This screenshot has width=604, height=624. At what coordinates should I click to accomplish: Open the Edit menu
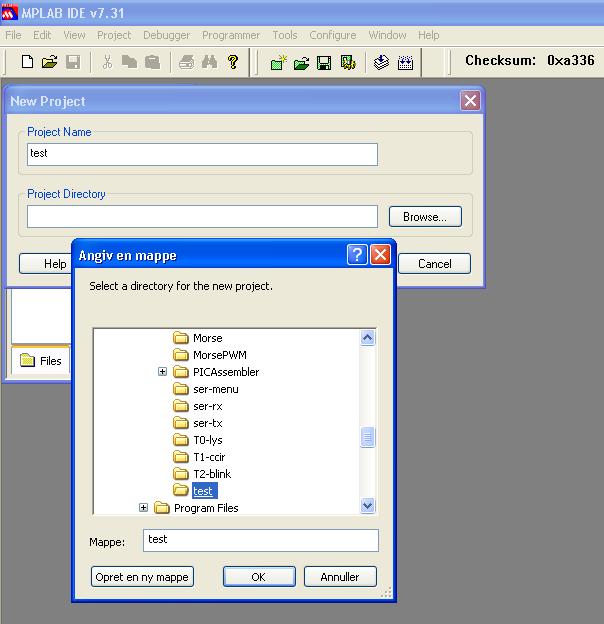click(x=42, y=35)
